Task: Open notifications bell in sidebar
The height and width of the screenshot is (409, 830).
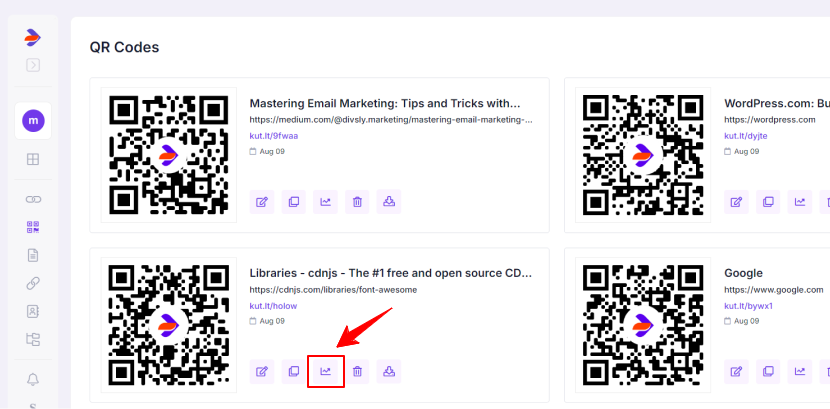Action: coord(33,379)
